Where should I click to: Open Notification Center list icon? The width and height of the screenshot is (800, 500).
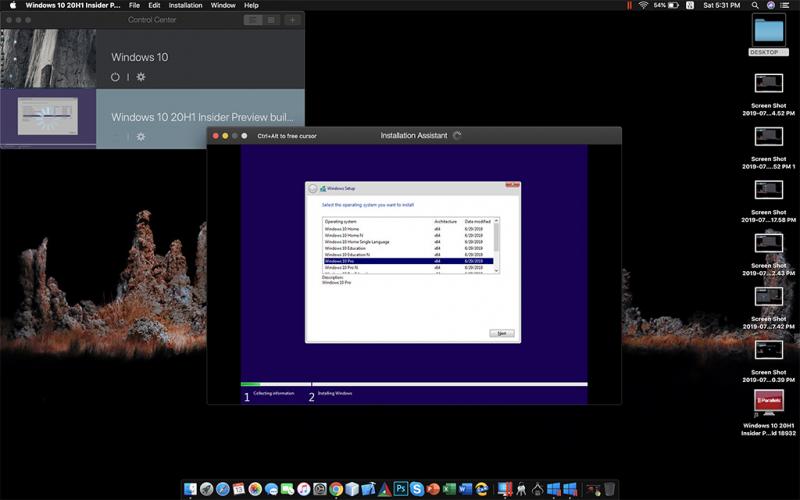click(785, 5)
